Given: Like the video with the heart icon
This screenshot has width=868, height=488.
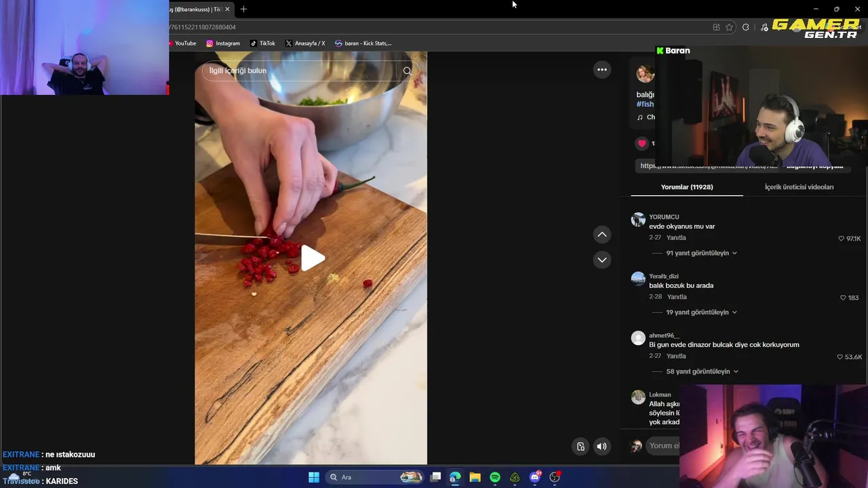Looking at the screenshot, I should click(x=642, y=143).
